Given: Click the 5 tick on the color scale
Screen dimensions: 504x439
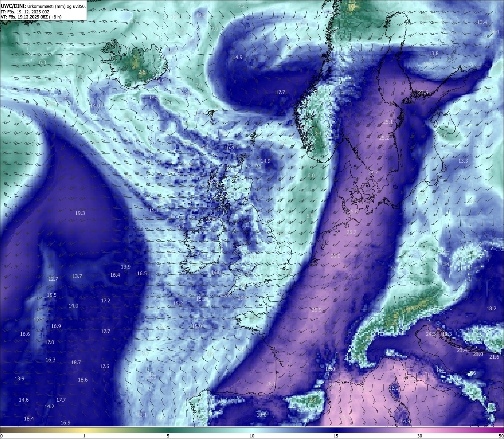Looking at the screenshot, I should [x=168, y=435].
